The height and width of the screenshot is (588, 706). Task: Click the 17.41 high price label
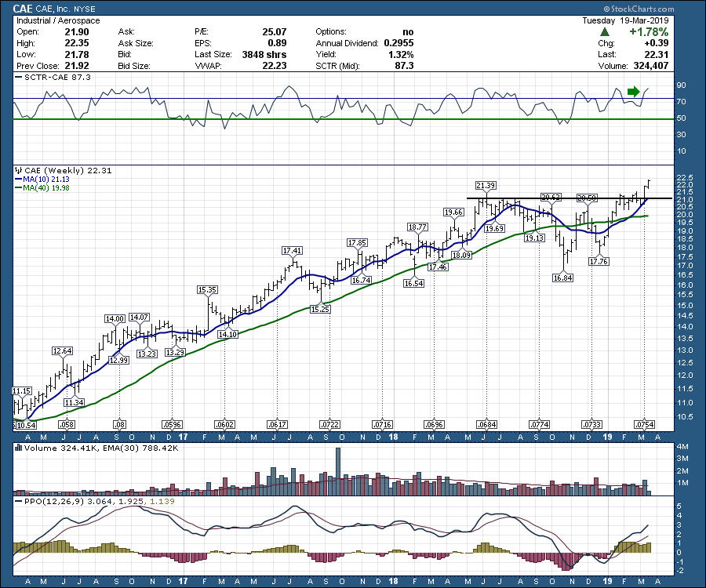tap(293, 251)
